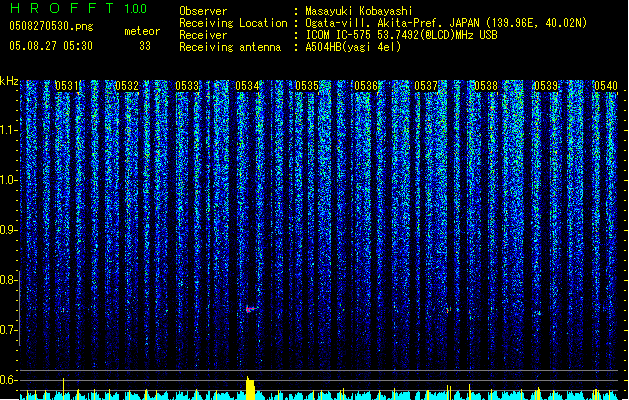Viewport: 629px width, 400px height.
Task: Click the 0532 time marker
Action: point(126,86)
